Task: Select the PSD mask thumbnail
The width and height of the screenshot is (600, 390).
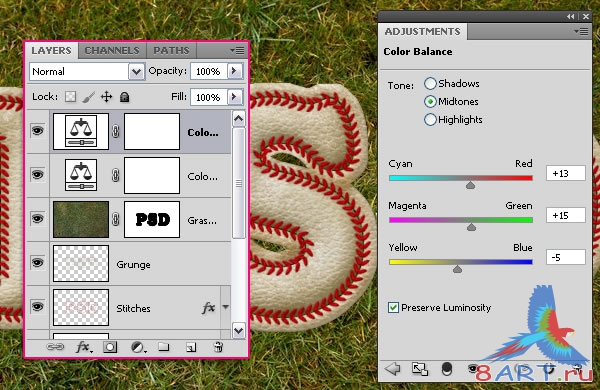Action: [152, 219]
